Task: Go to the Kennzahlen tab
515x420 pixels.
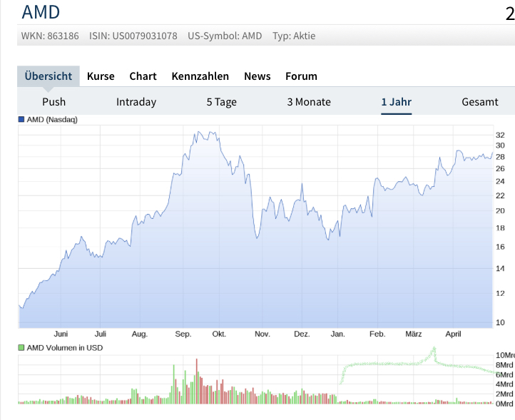Action: pyautogui.click(x=200, y=76)
